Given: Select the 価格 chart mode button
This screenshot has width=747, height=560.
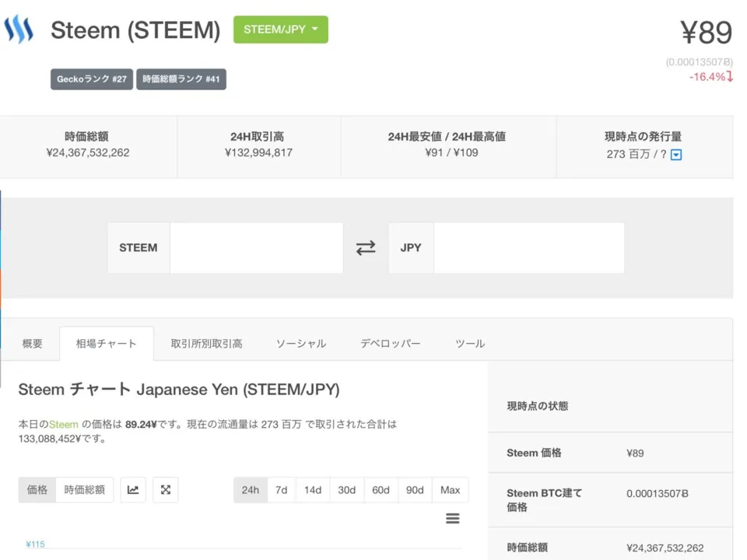Looking at the screenshot, I should (37, 489).
